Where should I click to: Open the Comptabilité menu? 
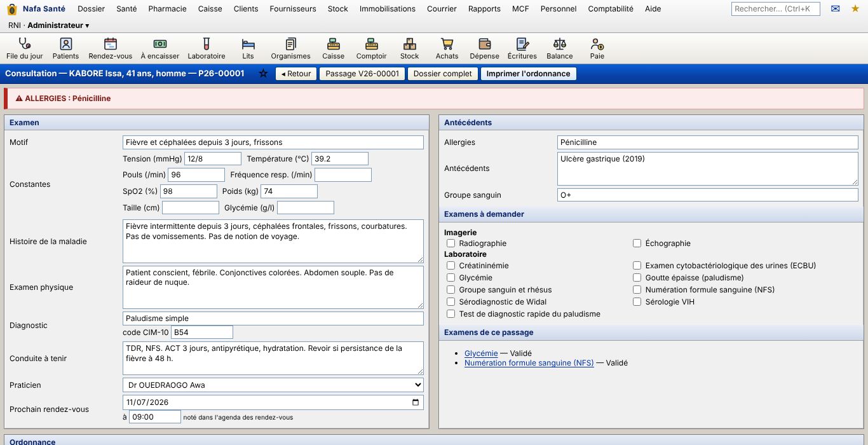point(611,9)
